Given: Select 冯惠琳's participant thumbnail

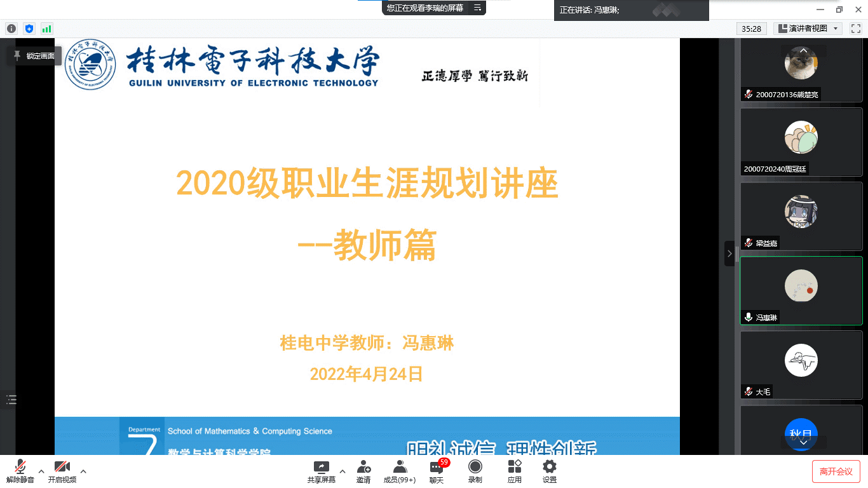Looking at the screenshot, I should pos(801,290).
